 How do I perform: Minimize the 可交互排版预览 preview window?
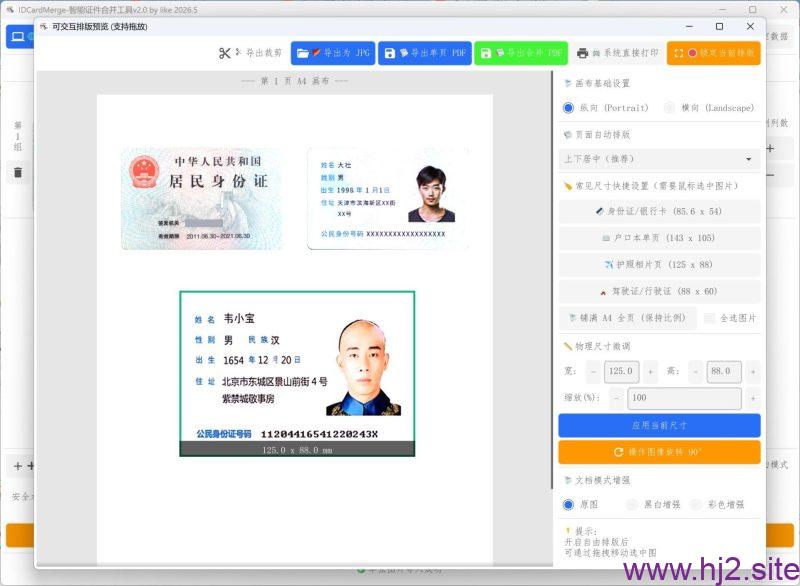coord(689,27)
